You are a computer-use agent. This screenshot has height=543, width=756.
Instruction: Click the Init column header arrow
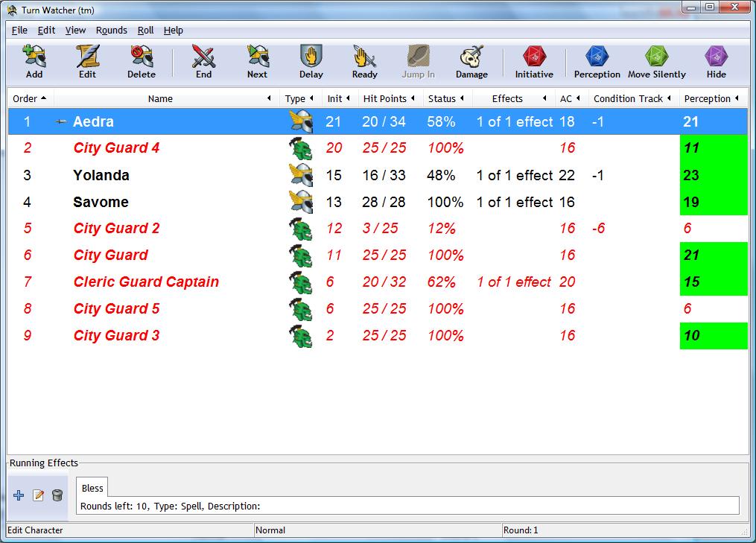point(348,98)
